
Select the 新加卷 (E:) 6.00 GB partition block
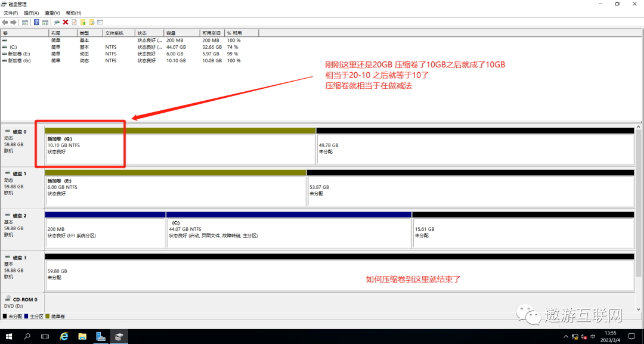point(175,188)
